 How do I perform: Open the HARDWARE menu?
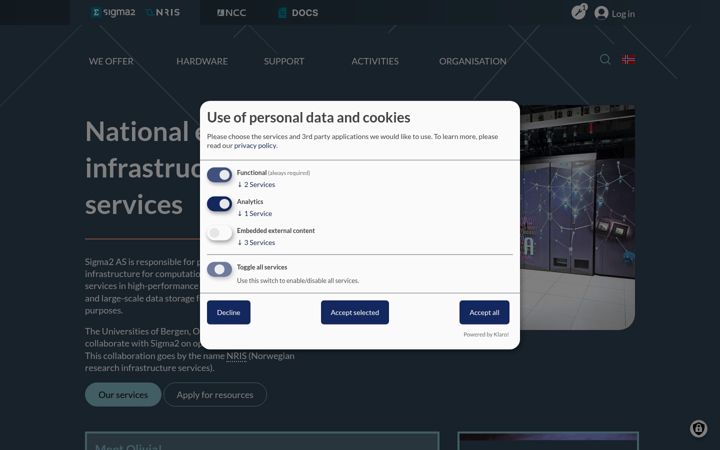(202, 61)
